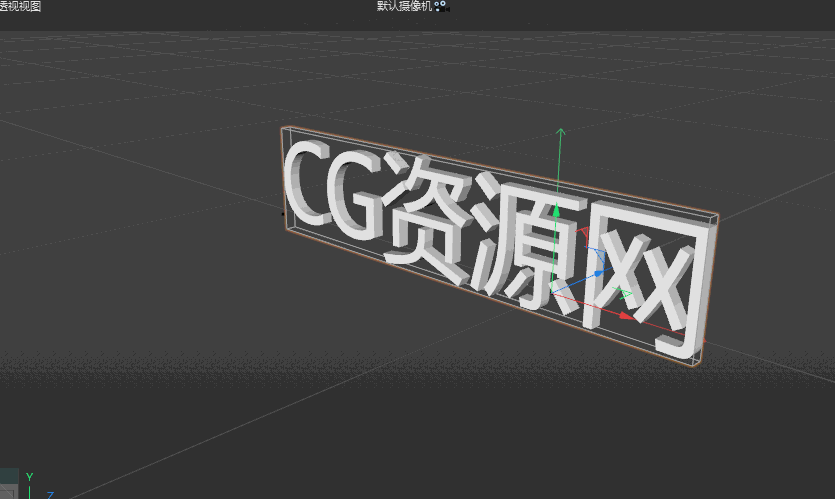Click the green plane handle on the move gizmo
Viewport: 835px width, 499px height.
click(625, 295)
